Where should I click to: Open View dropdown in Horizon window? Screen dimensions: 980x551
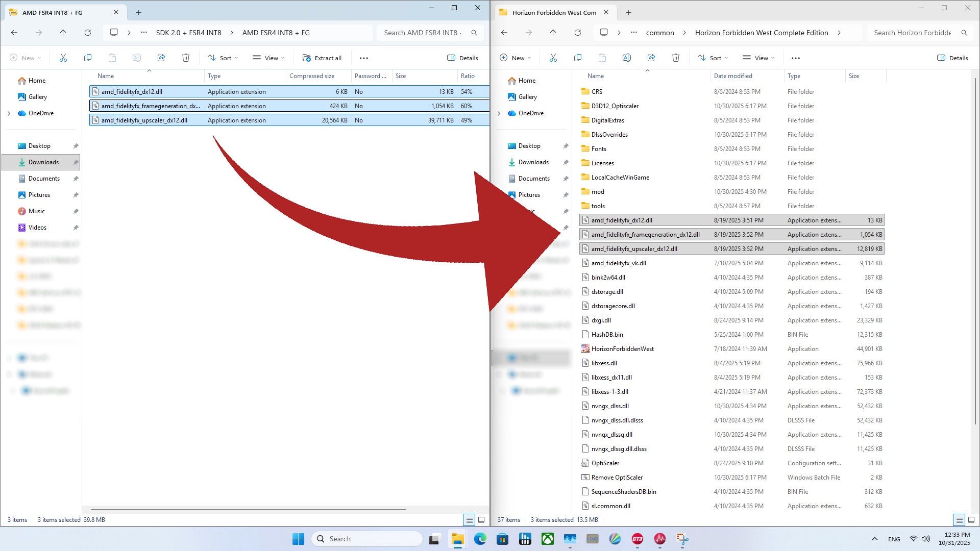coord(758,58)
